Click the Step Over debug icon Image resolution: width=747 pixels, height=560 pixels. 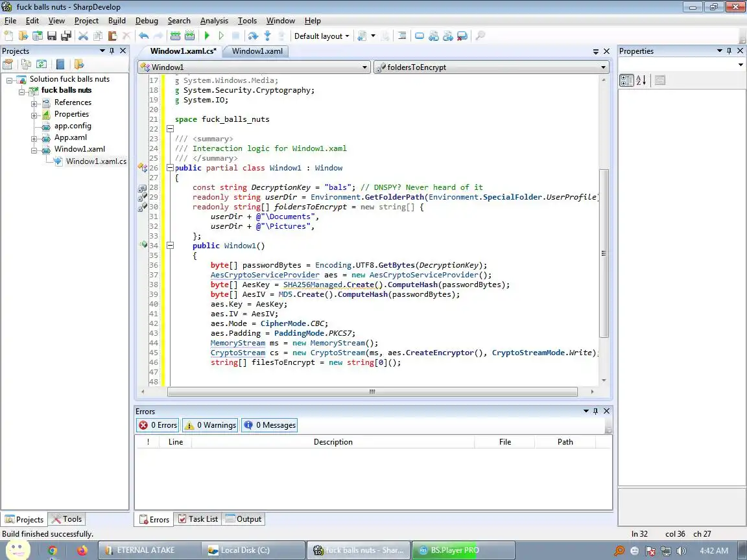tap(253, 36)
